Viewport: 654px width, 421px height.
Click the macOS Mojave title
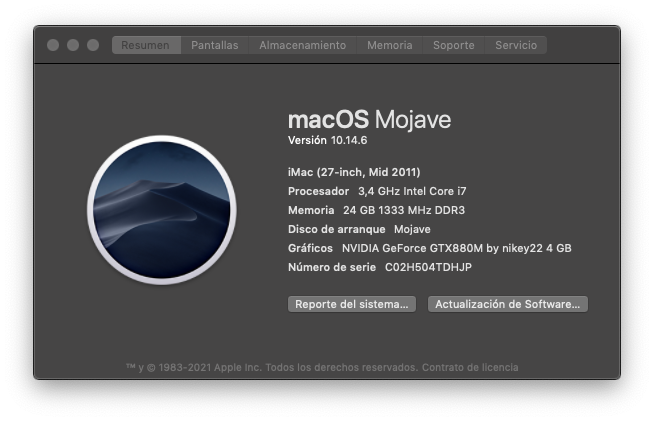coord(370,119)
